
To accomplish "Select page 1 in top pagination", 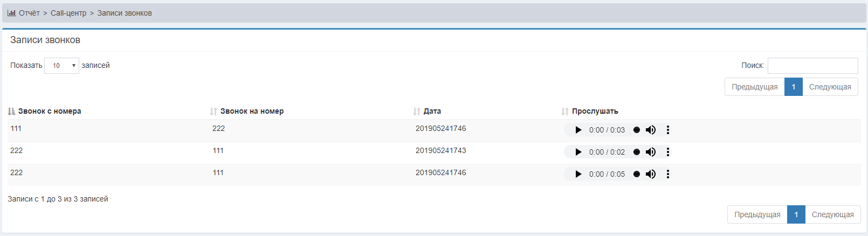I will pyautogui.click(x=793, y=87).
